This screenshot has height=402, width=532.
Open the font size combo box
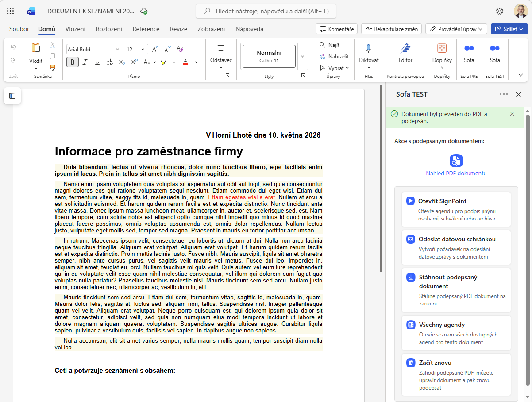coord(135,50)
